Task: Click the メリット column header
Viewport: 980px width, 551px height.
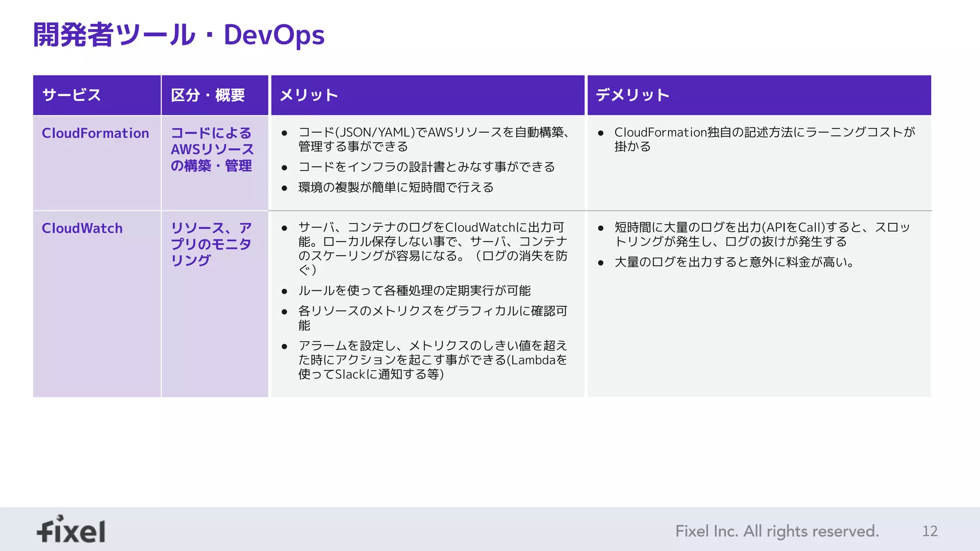Action: 309,95
